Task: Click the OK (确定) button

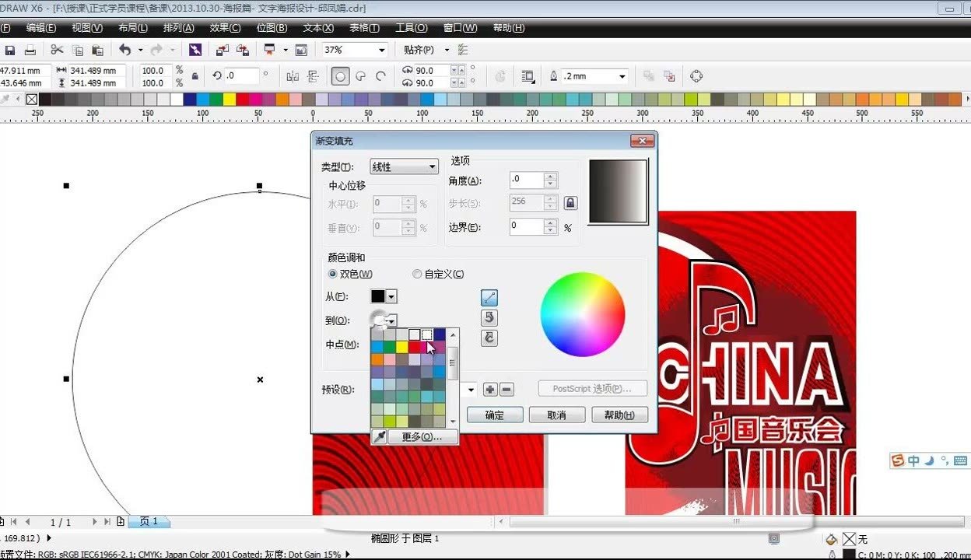Action: pos(495,415)
